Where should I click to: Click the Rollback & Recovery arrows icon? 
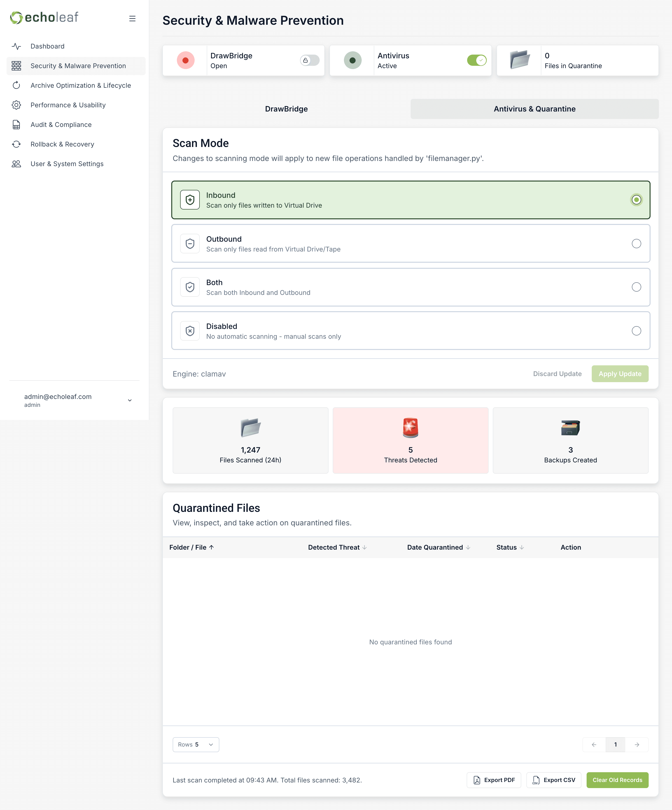[x=16, y=144]
